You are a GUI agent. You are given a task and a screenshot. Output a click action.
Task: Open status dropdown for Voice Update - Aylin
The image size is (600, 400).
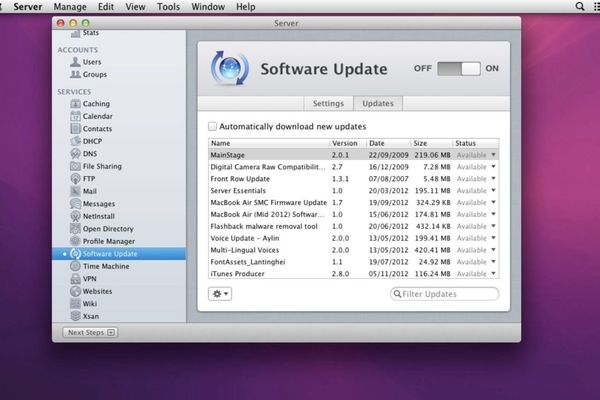click(x=493, y=238)
